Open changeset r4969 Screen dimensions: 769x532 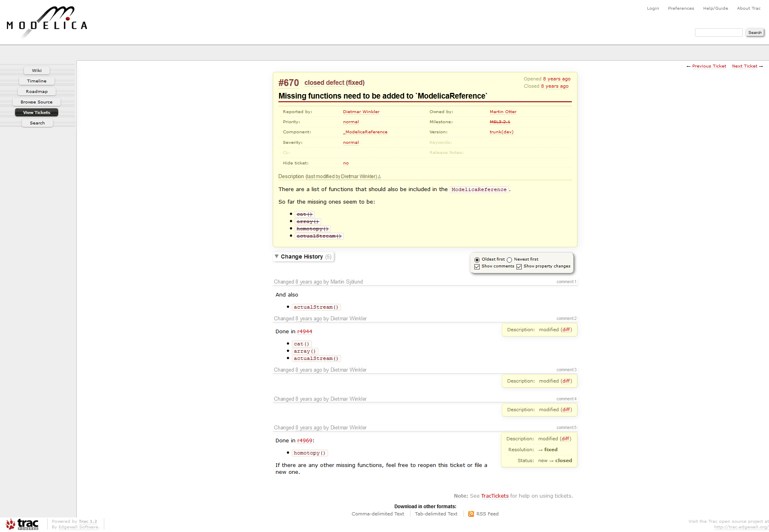point(305,440)
